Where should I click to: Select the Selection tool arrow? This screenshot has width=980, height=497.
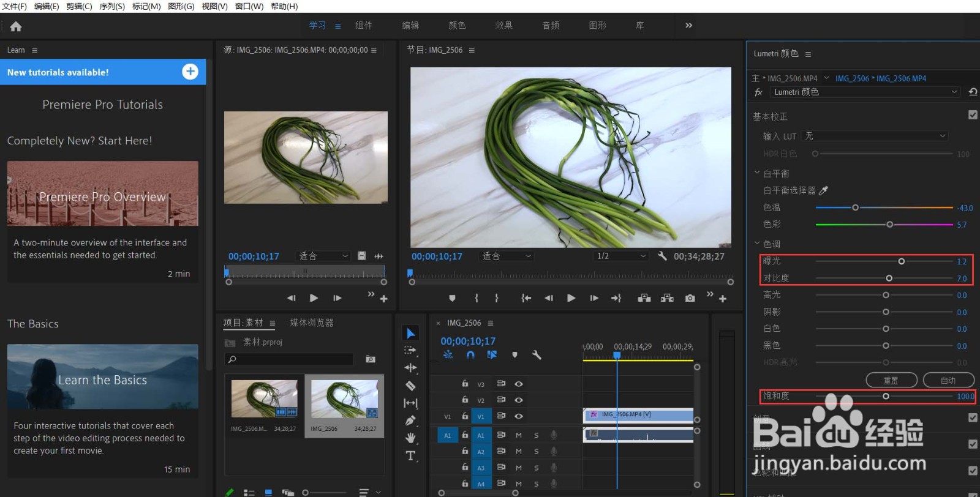411,333
